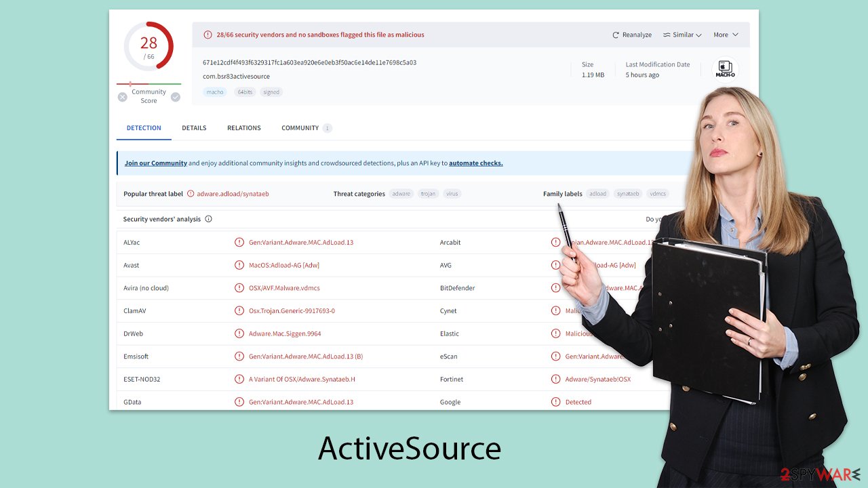Click the macho tag
The image size is (868, 488).
pyautogui.click(x=215, y=92)
